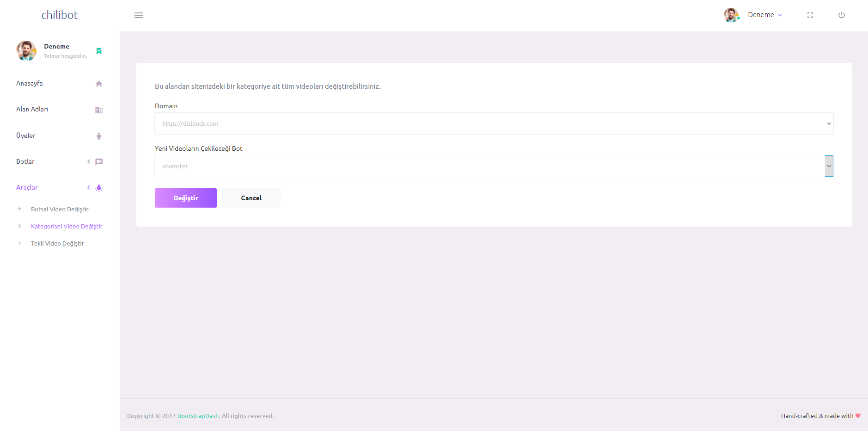The width and height of the screenshot is (868, 431).
Task: Click the Cancel button
Action: tap(251, 198)
